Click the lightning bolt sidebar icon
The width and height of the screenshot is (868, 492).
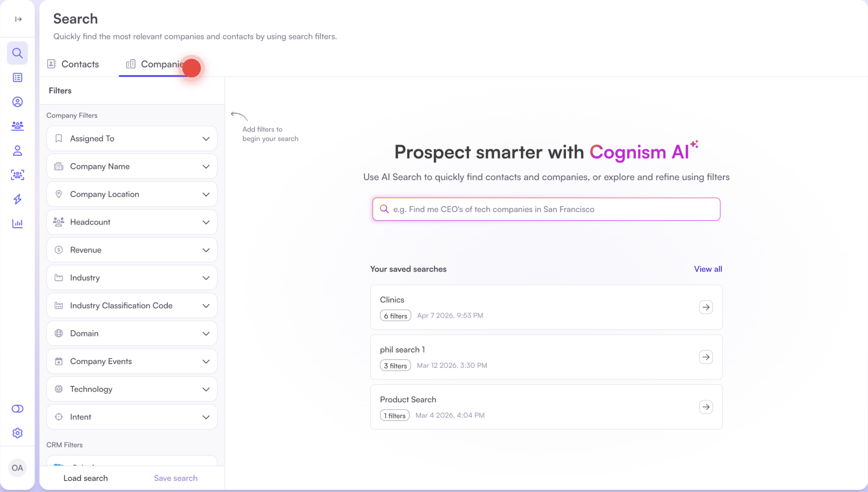[18, 199]
